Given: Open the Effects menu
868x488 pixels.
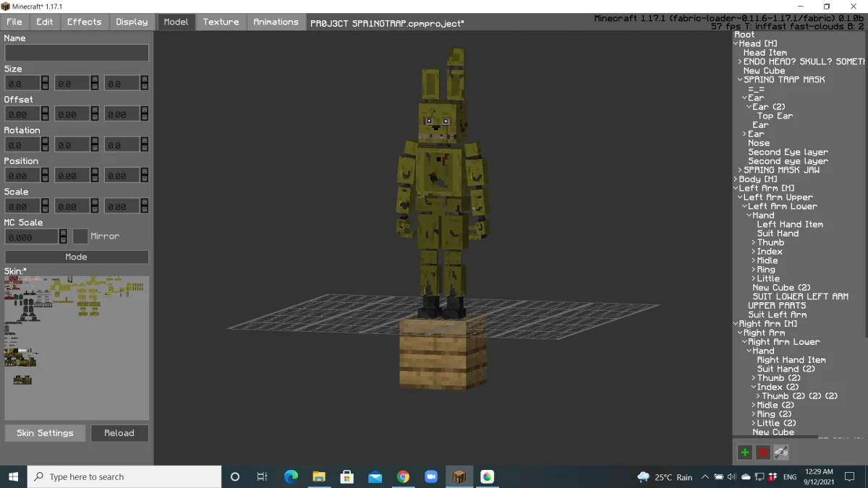Looking at the screenshot, I should (x=85, y=22).
